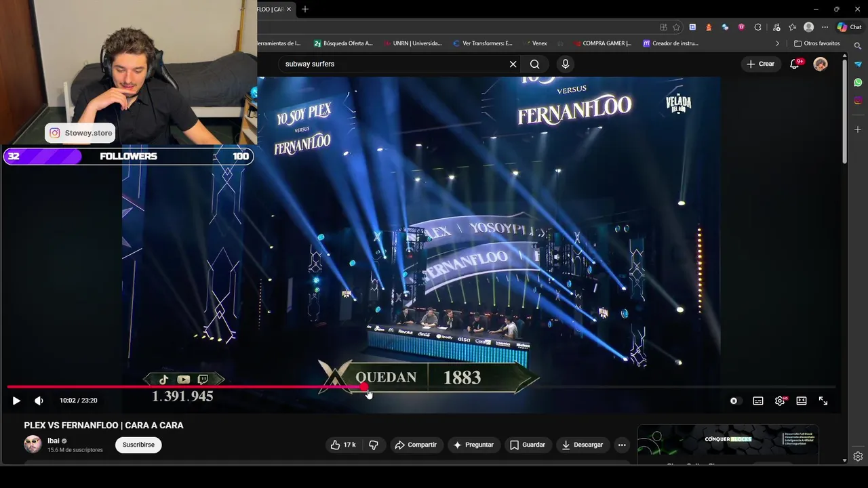Dislike the video
The width and height of the screenshot is (868, 488).
(x=374, y=445)
